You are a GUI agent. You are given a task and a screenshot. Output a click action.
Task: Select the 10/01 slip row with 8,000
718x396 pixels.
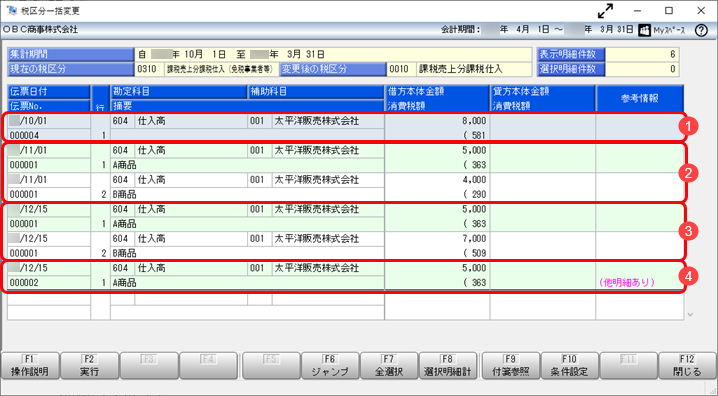click(x=346, y=128)
